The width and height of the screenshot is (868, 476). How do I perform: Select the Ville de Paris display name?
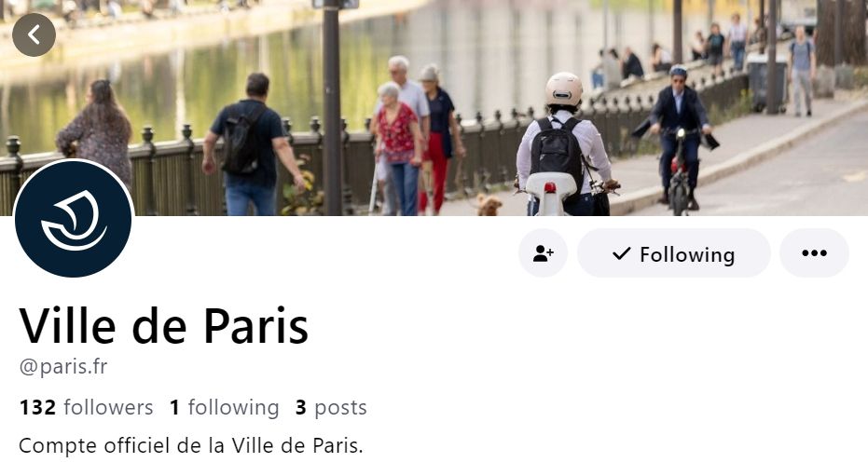[164, 326]
